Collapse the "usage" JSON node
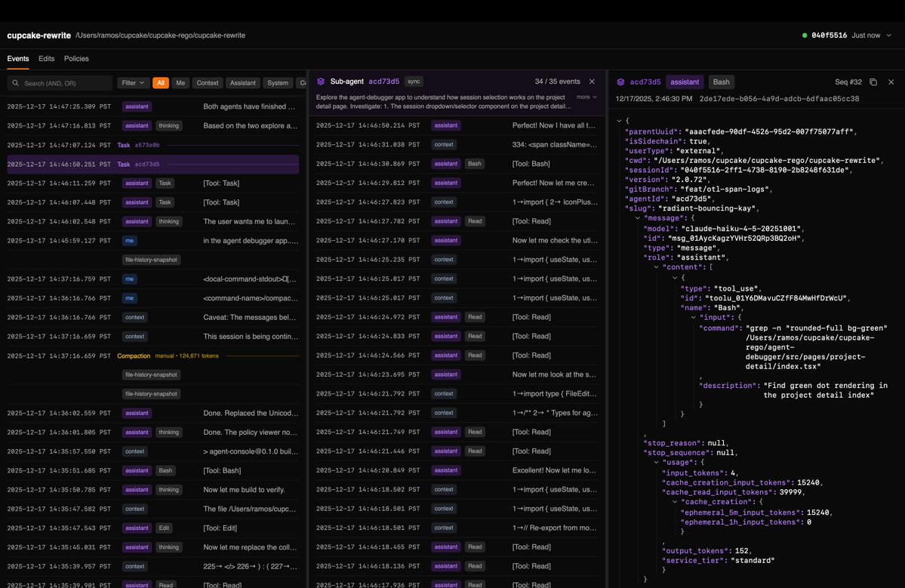The height and width of the screenshot is (588, 905). tap(656, 462)
